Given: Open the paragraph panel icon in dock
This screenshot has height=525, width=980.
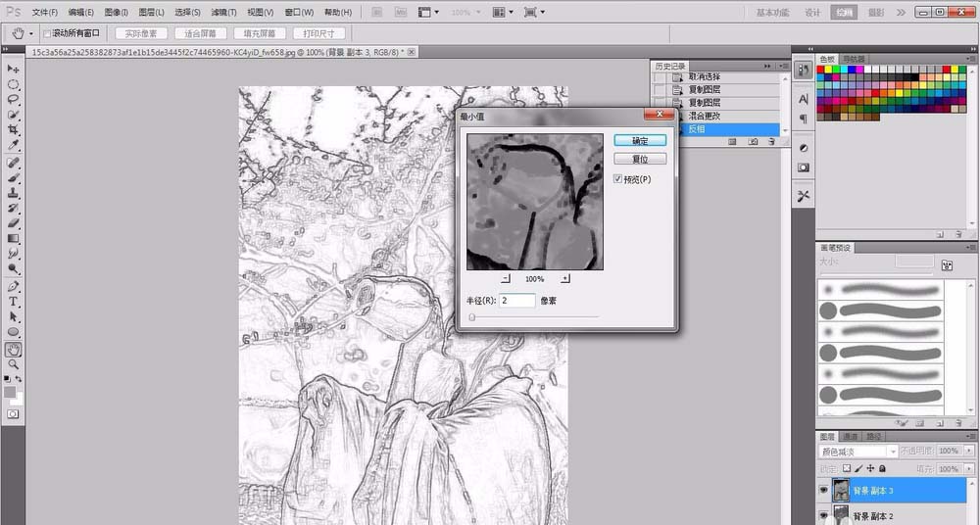Looking at the screenshot, I should point(804,119).
